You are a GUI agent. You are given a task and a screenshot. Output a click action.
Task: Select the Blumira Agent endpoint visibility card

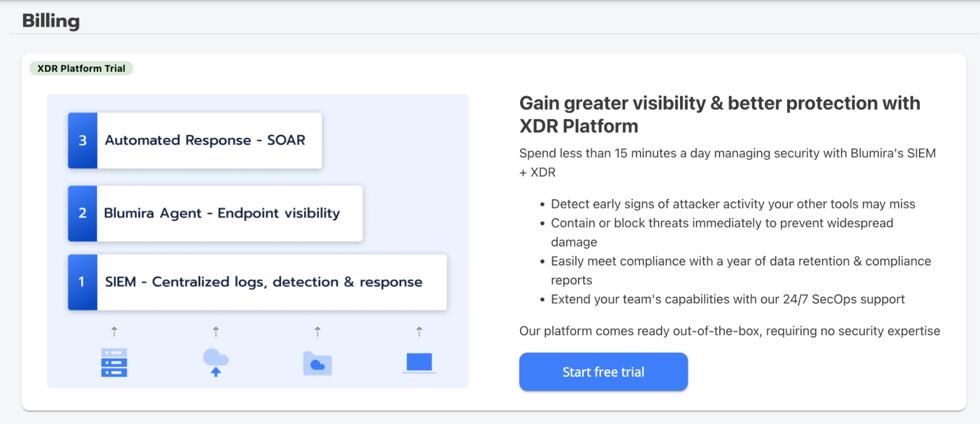215,213
